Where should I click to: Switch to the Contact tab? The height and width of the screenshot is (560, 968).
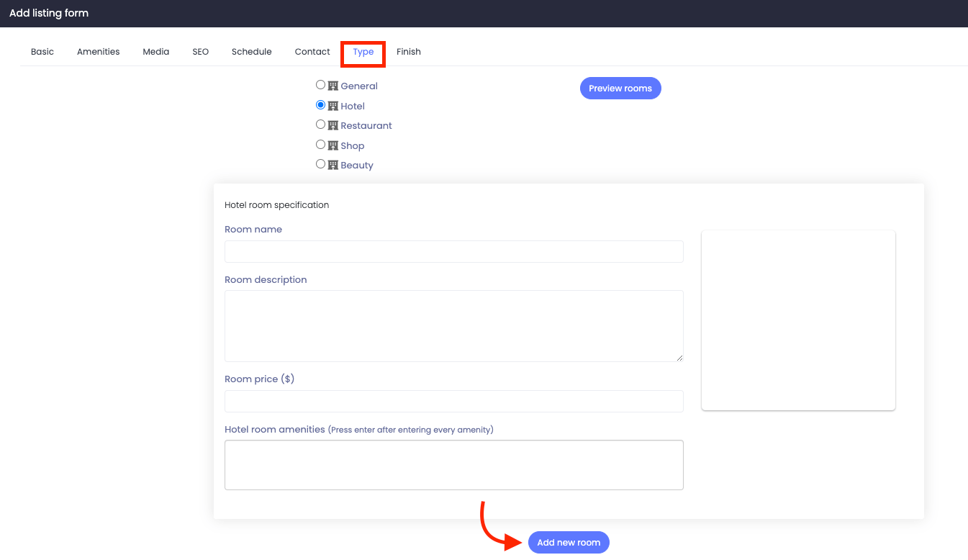point(312,52)
